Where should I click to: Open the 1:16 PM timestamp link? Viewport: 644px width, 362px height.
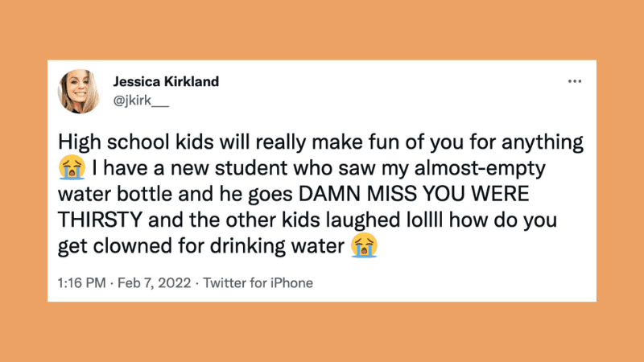click(80, 282)
